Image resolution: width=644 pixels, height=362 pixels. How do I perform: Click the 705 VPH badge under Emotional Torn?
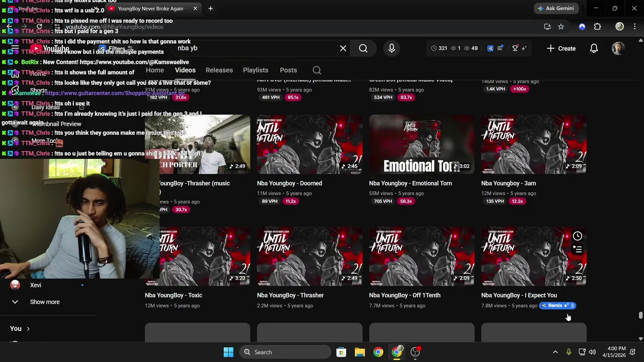coord(383,202)
